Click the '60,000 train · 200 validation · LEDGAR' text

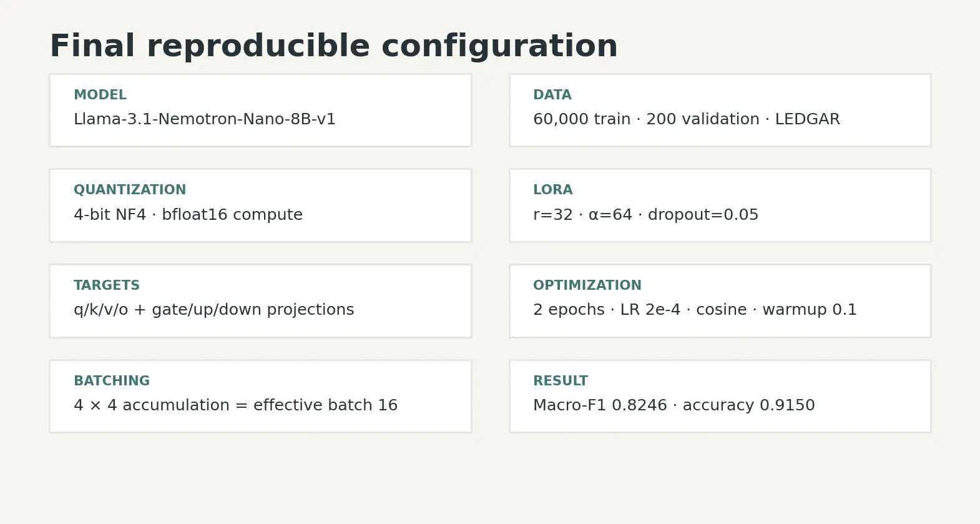click(687, 119)
